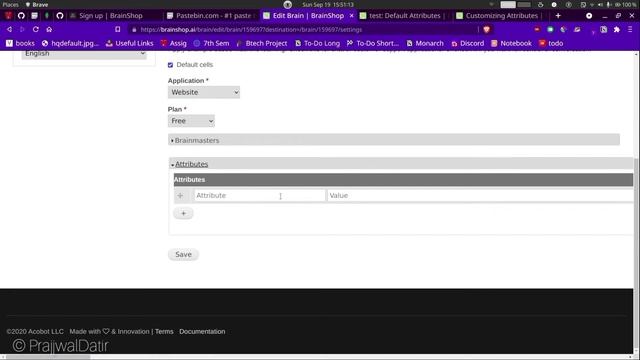Open the Discord bookmark
Viewport: 640px width, 360px height.
coord(467,43)
